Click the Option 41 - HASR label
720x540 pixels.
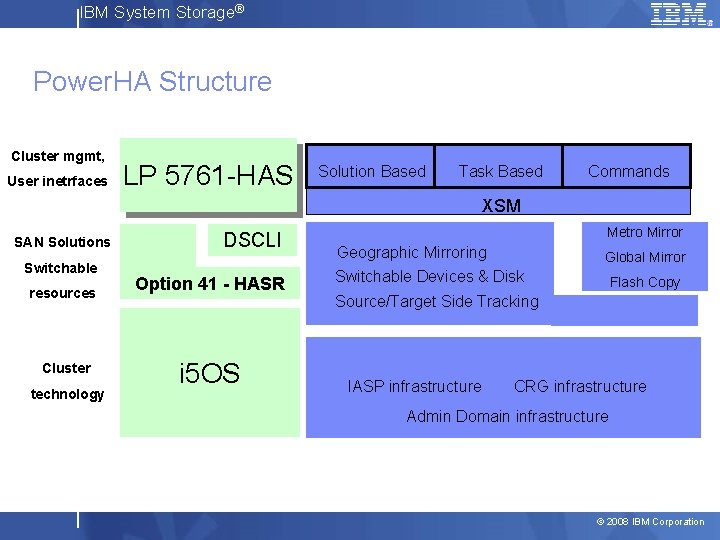210,283
